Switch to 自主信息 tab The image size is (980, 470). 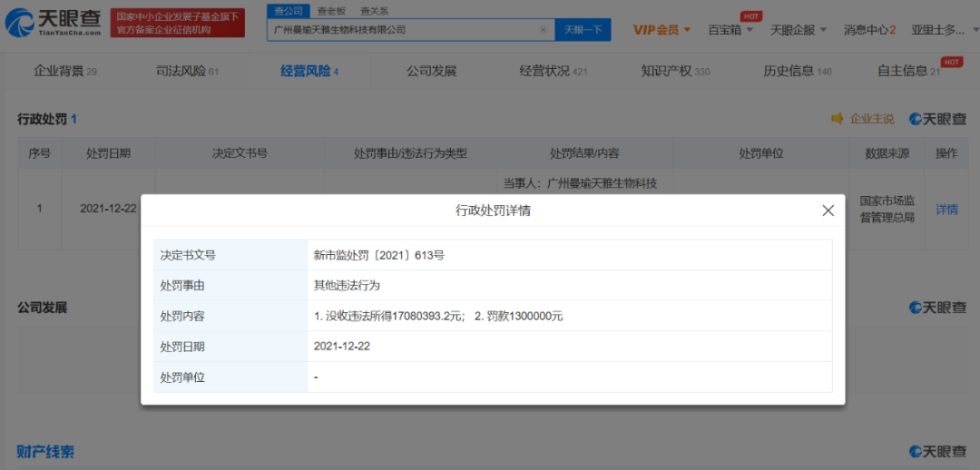pos(908,72)
